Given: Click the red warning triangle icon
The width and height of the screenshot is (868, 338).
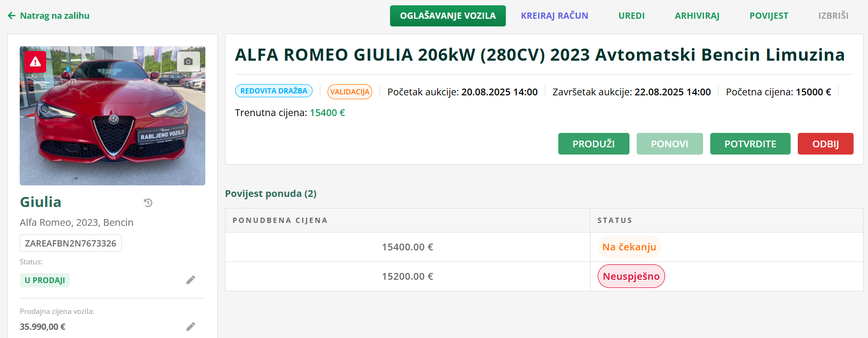Looking at the screenshot, I should (35, 62).
